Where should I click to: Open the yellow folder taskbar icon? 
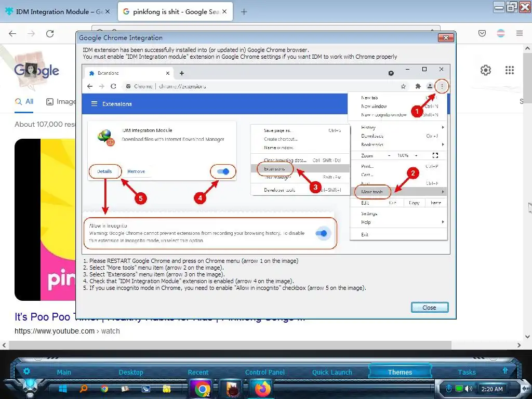click(x=167, y=389)
